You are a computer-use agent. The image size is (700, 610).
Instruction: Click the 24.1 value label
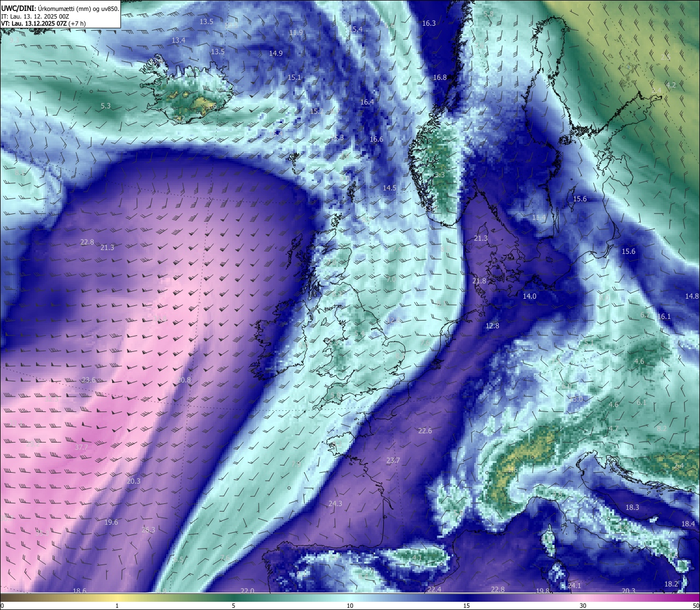[574, 586]
